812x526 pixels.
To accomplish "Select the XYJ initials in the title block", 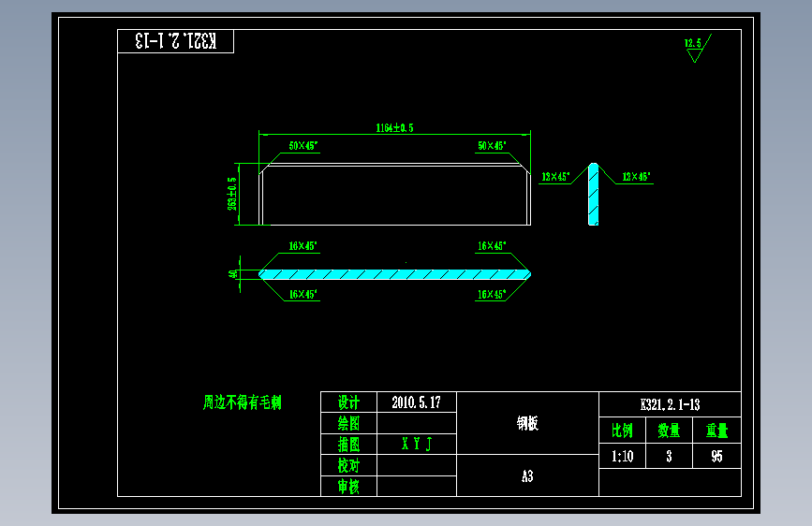I will (x=417, y=445).
